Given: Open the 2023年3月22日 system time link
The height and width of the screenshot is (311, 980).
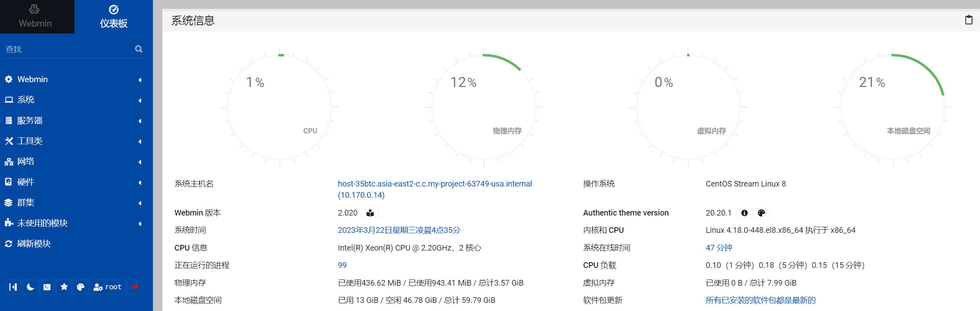Looking at the screenshot, I should click(x=399, y=230).
